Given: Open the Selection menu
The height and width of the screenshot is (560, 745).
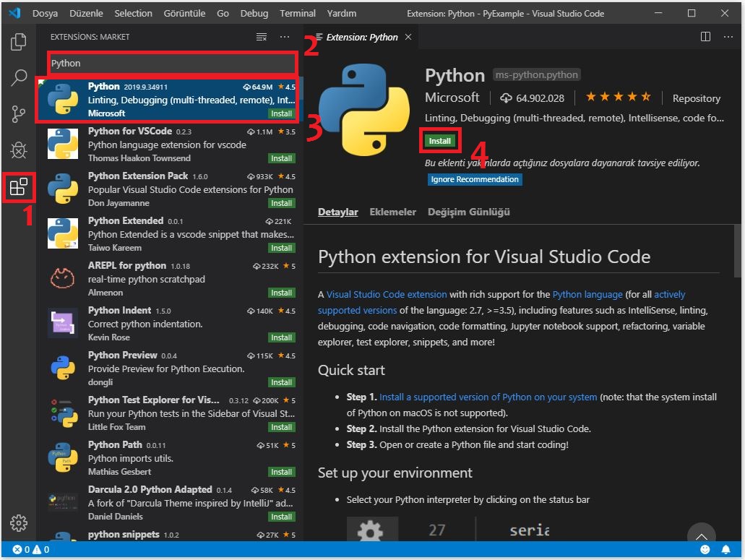Looking at the screenshot, I should (x=133, y=13).
